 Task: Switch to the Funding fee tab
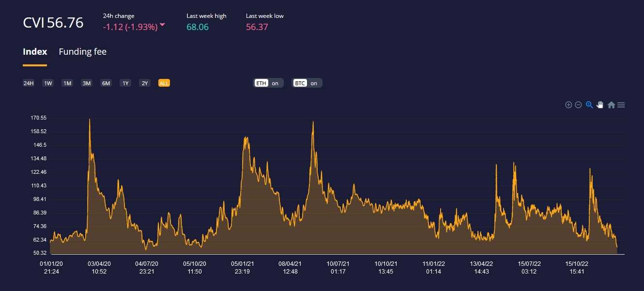[x=82, y=52]
